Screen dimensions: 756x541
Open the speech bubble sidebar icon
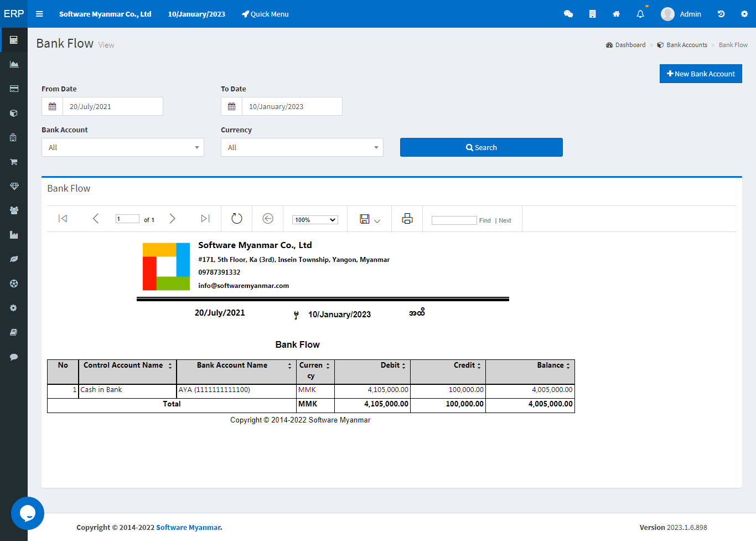click(x=14, y=357)
